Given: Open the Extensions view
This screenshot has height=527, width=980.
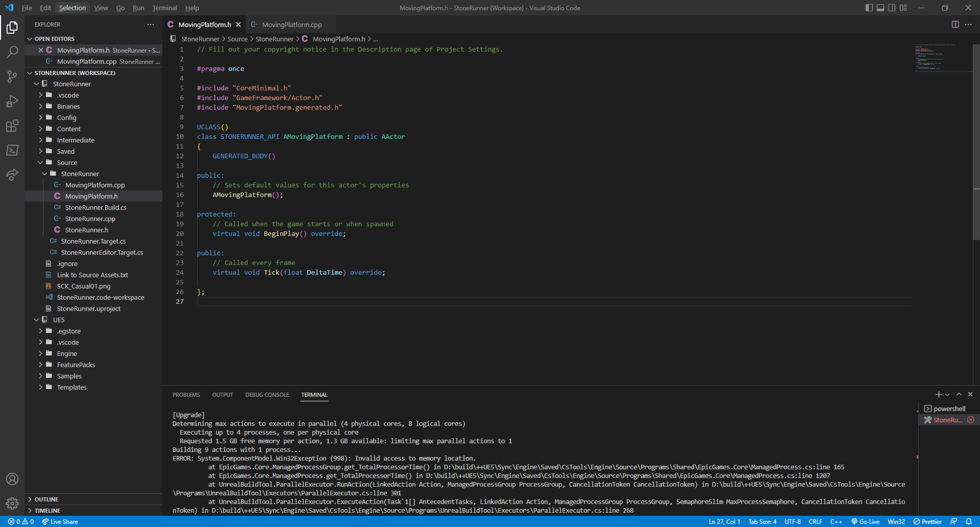Looking at the screenshot, I should point(12,126).
